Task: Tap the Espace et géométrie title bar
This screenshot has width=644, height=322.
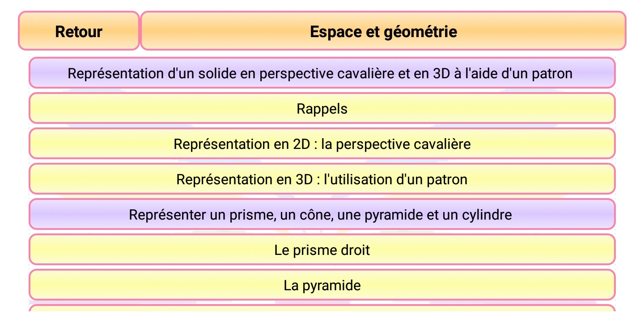Action: [383, 31]
